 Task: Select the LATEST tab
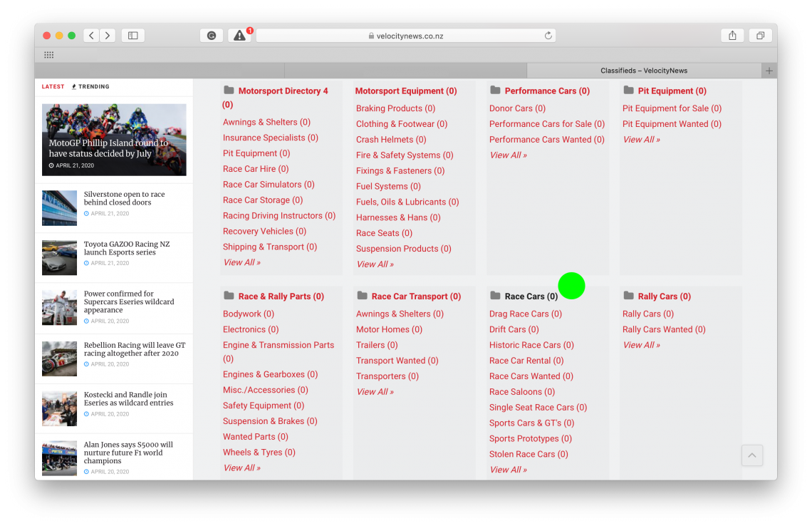[x=53, y=86]
